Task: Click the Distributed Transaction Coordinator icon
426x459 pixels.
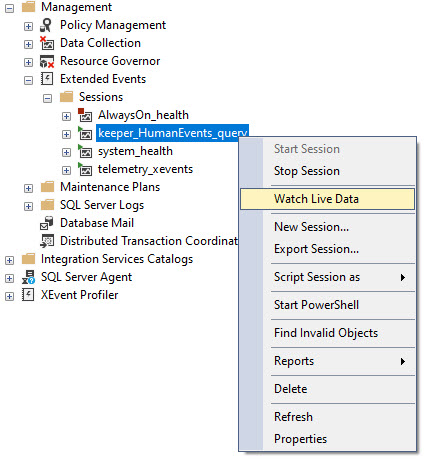Action: (47, 241)
